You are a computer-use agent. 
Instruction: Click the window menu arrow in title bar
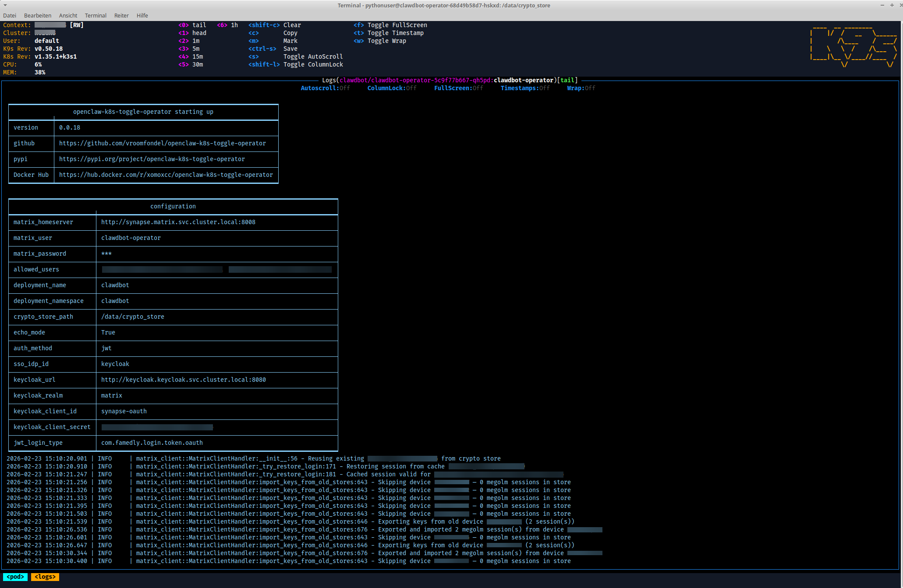5,5
